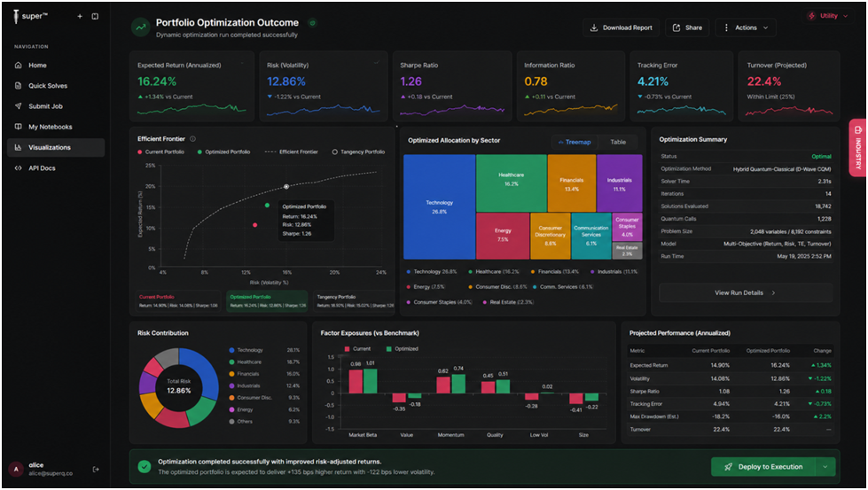Image resolution: width=868 pixels, height=490 pixels.
Task: Click the View Run Details button
Action: [745, 293]
